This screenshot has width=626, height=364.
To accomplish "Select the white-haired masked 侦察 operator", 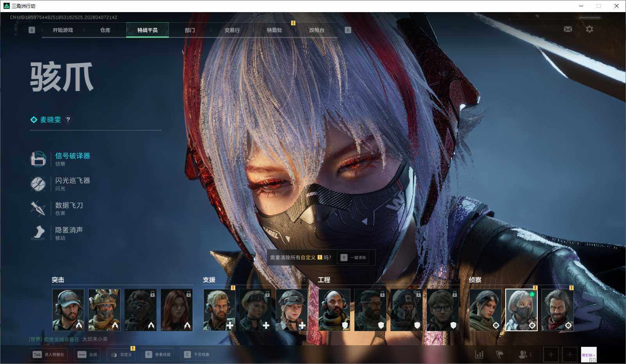I will pyautogui.click(x=521, y=310).
